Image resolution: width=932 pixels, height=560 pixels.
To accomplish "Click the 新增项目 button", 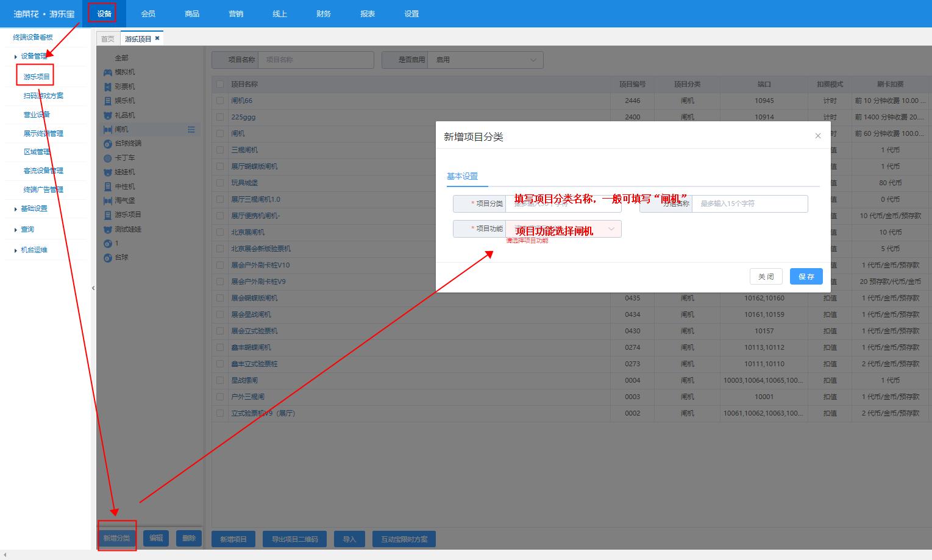I will tap(233, 539).
